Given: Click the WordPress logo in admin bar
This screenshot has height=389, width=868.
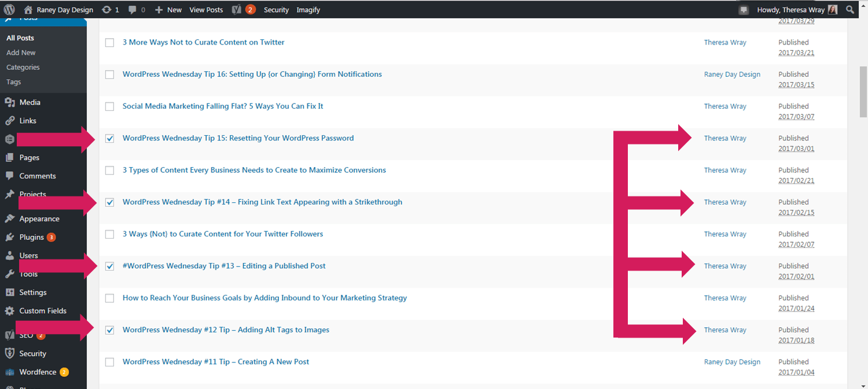Looking at the screenshot, I should coord(9,10).
